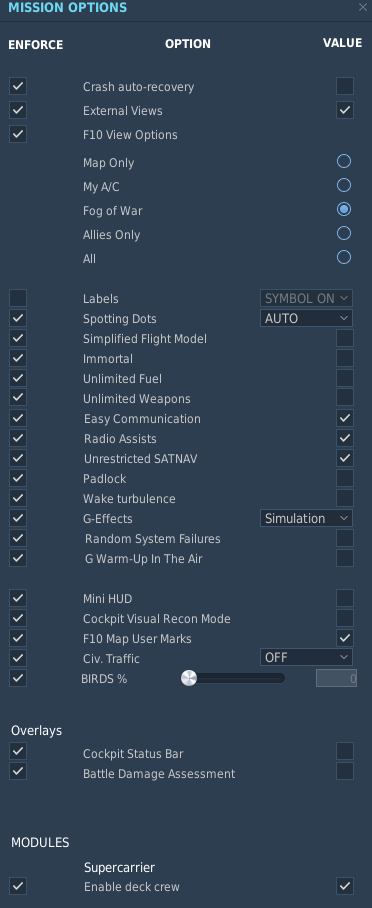The height and width of the screenshot is (908, 372).
Task: Select the Allies Only radio button
Action: point(344,233)
